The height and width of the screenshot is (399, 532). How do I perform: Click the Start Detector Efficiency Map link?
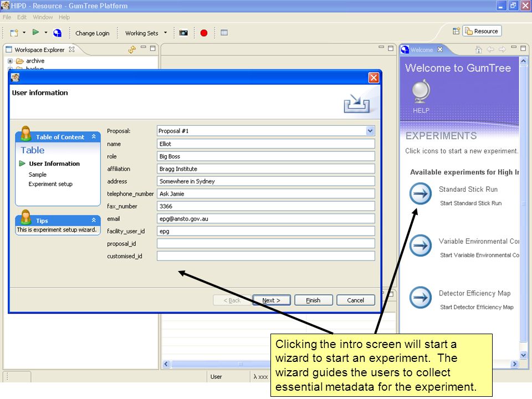coord(477,307)
